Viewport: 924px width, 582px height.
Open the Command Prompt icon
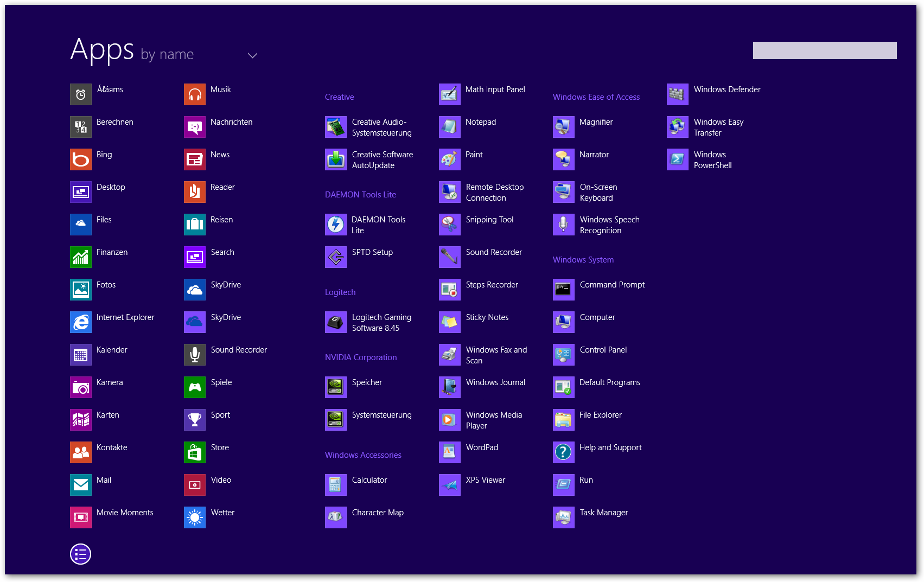[564, 290]
